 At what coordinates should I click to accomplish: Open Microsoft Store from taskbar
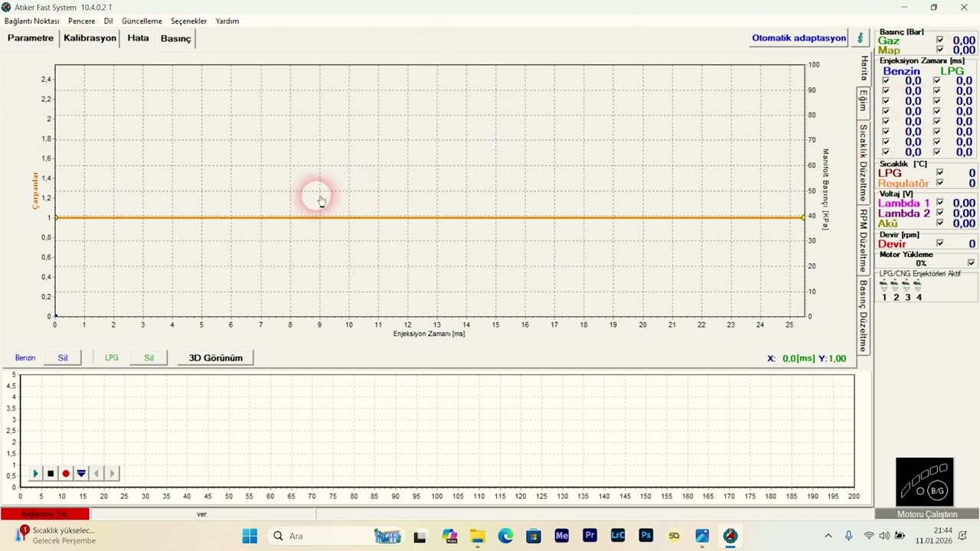pyautogui.click(x=533, y=536)
